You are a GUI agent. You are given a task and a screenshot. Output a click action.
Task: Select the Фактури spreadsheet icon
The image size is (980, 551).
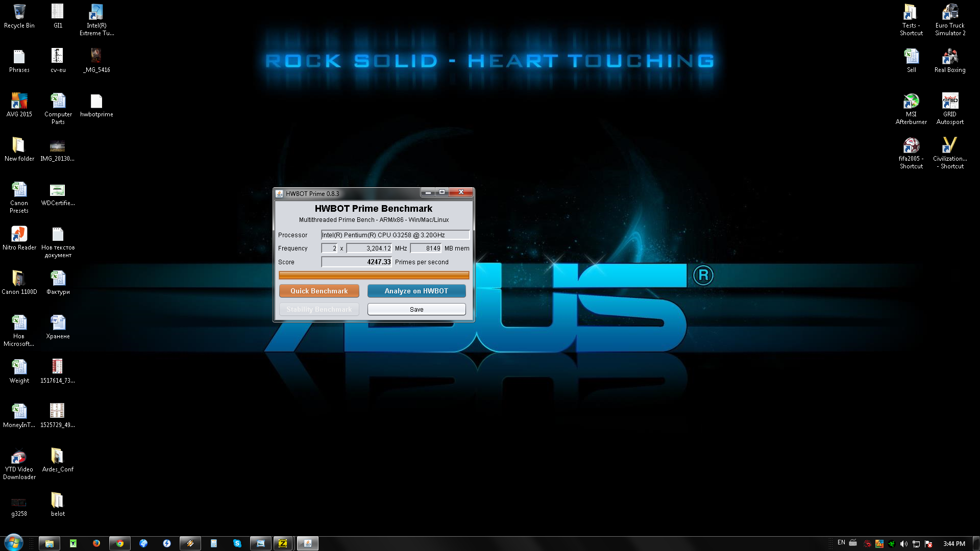point(58,283)
